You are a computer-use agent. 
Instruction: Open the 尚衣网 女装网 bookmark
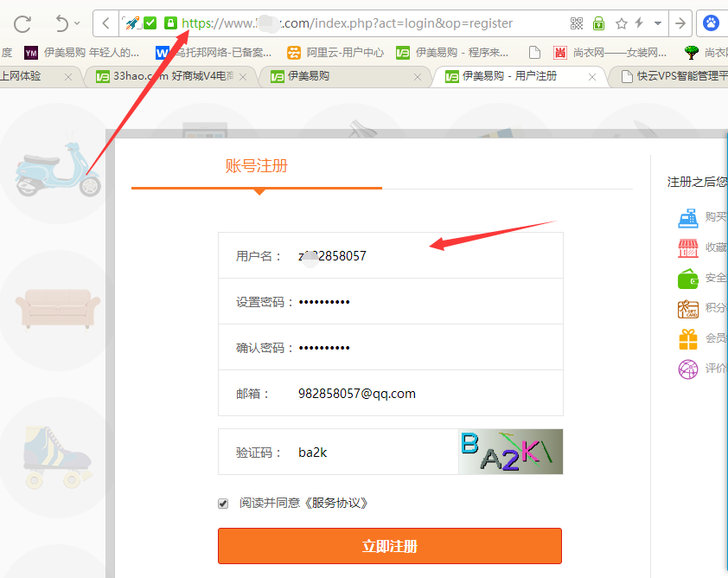point(610,53)
